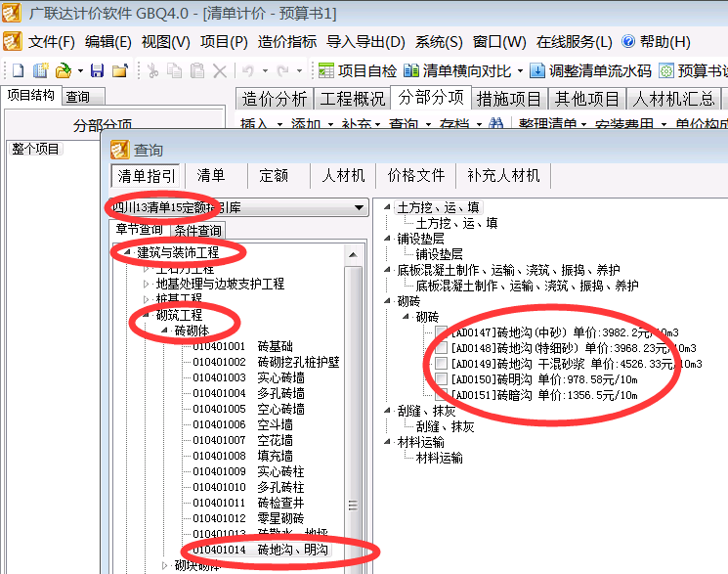The width and height of the screenshot is (728, 574).
Task: Click the 项目自检 toolbar button
Action: pos(358,70)
